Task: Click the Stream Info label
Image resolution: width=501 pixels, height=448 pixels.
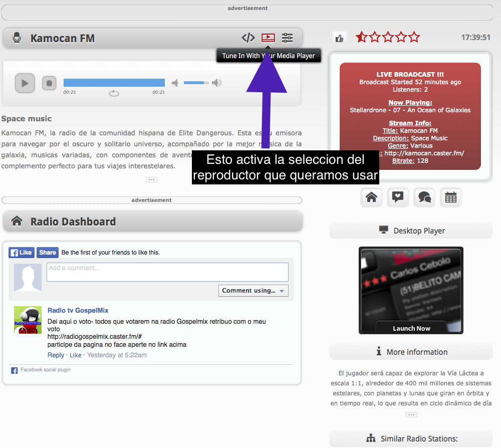Action: 410,123
